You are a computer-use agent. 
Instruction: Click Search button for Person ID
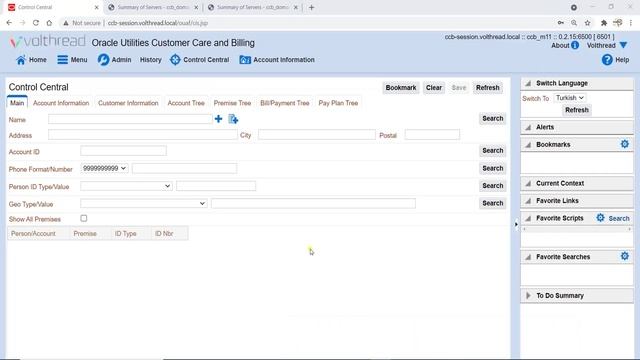tap(493, 186)
